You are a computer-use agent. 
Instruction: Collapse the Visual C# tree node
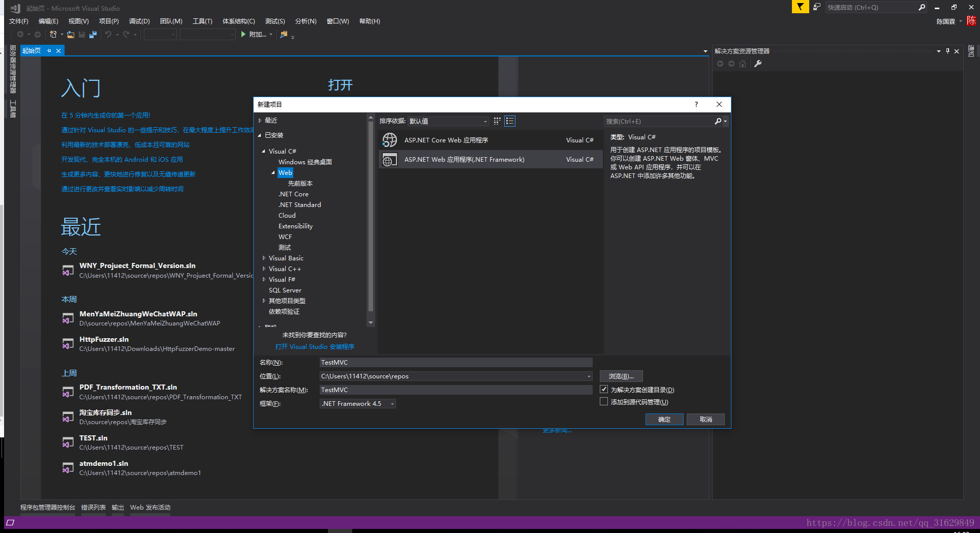tap(263, 151)
